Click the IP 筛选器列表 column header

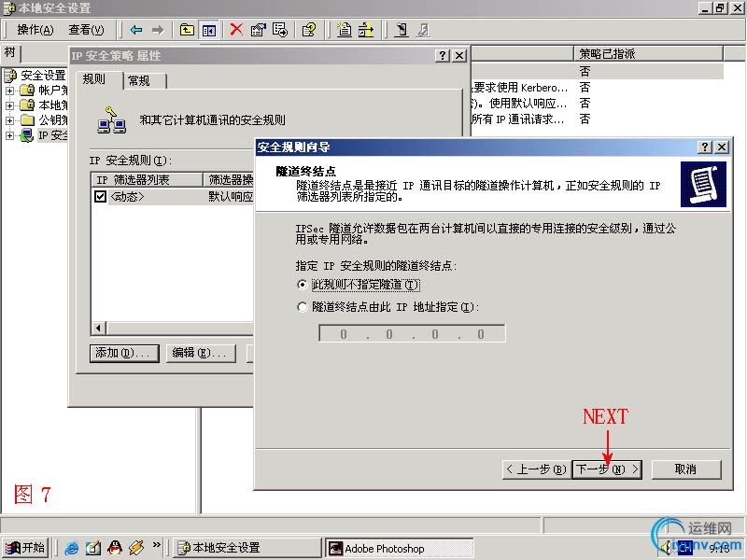pos(147,179)
